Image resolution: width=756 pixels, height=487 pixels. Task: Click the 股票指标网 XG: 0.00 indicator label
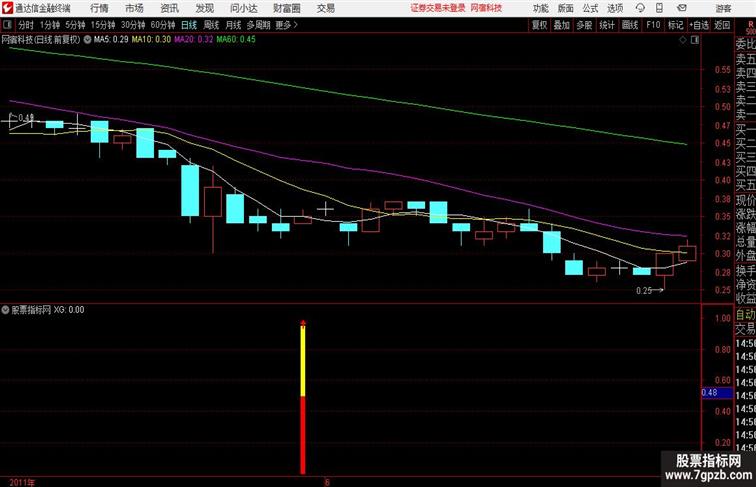(x=48, y=310)
